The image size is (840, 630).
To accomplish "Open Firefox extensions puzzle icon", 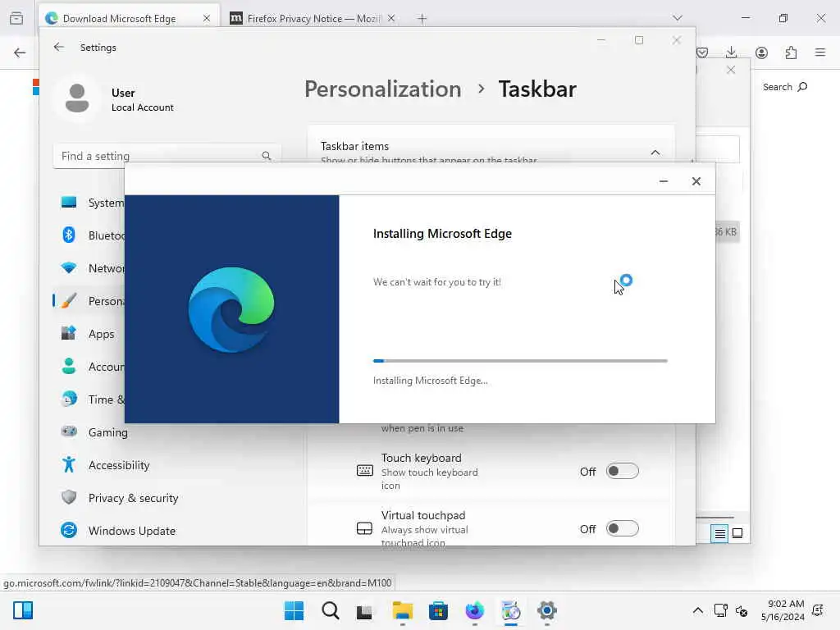I will click(791, 52).
